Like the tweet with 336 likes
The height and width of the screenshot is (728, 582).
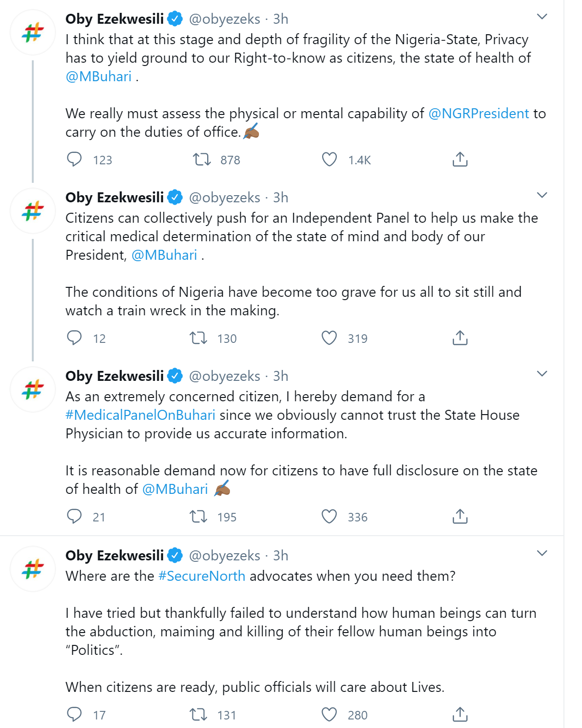pyautogui.click(x=329, y=517)
